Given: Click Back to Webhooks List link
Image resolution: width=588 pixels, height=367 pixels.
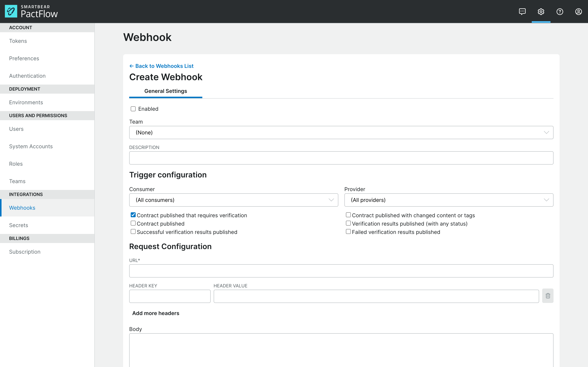Looking at the screenshot, I should (161, 66).
